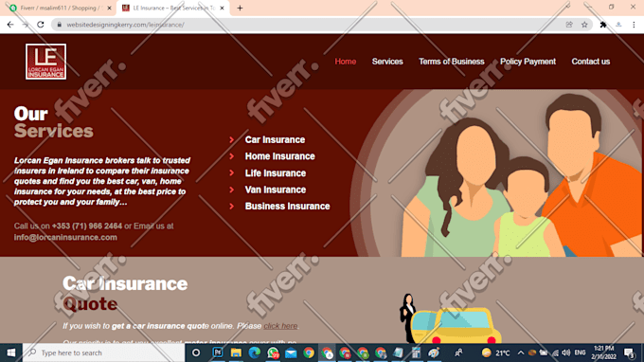Click the padlock site info icon
Screen dimensions: 644x362
pyautogui.click(x=59, y=25)
